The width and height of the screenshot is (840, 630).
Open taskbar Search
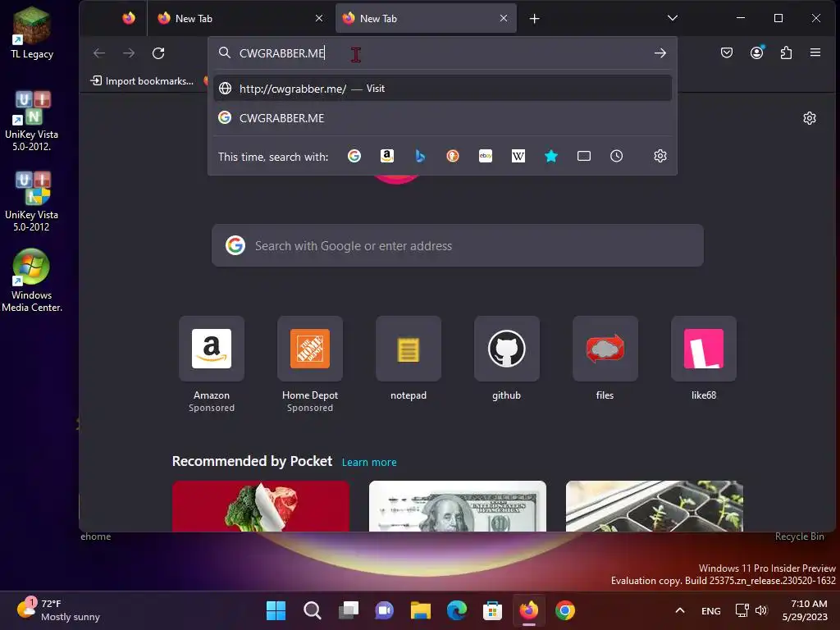(313, 610)
